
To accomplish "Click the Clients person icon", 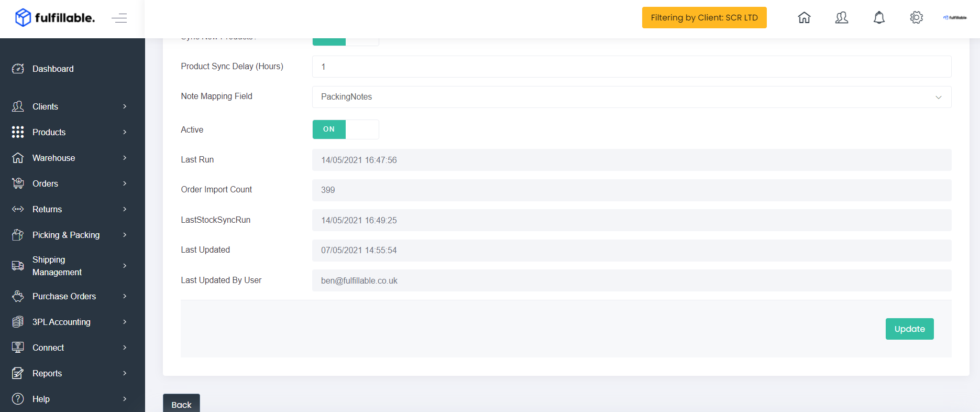I will pyautogui.click(x=18, y=106).
